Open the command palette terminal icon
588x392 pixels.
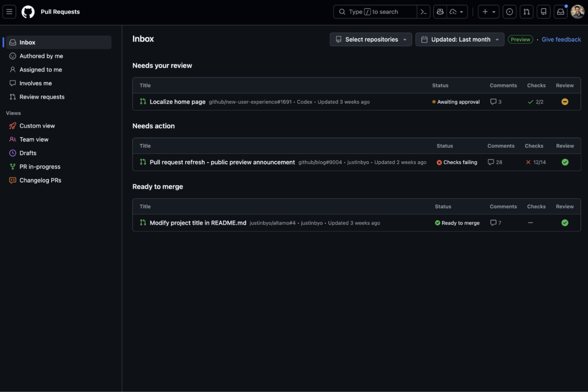424,12
